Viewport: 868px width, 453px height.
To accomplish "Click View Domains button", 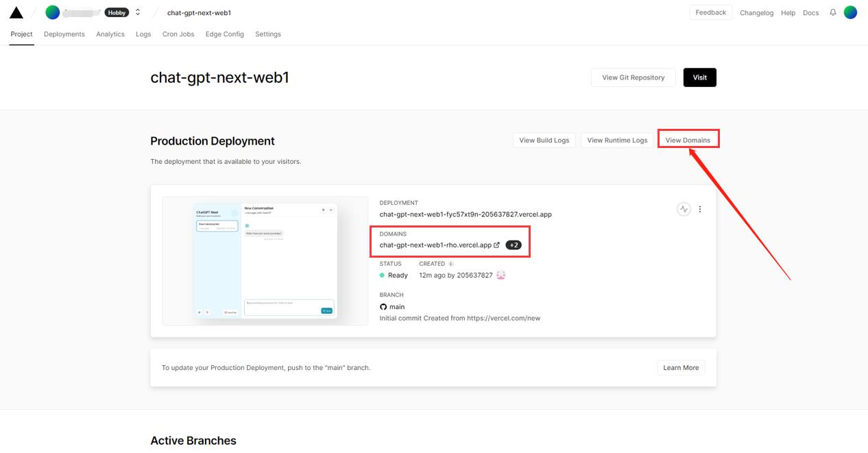I will [x=688, y=140].
